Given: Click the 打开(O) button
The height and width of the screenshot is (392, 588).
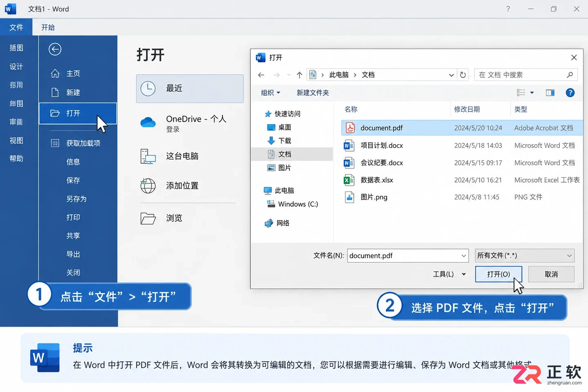Looking at the screenshot, I should click(x=498, y=274).
